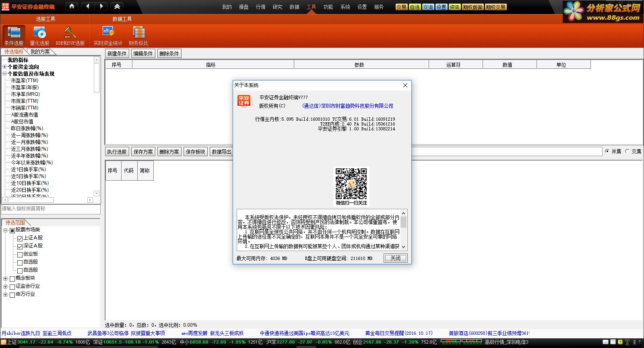Screen dimensions: 644x348
Task: Click the indicator list vertical scrollbar thumb
Action: 97,78
